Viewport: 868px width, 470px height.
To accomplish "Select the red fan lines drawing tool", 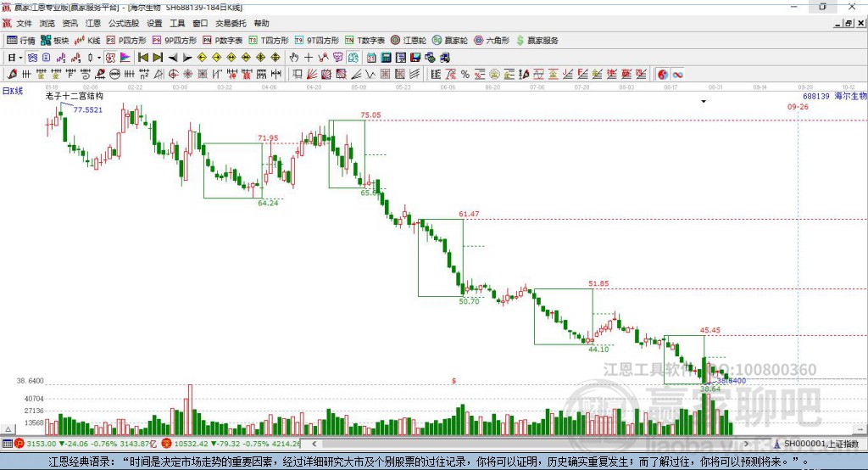I will point(312,75).
